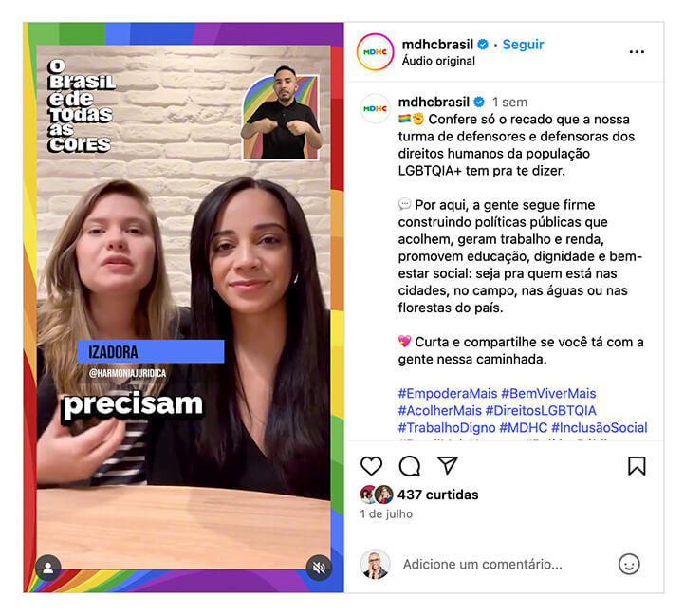This screenshot has height=616, width=684.
Task: Open the mdhcbrasil profile picture in the header
Action: coord(375,51)
